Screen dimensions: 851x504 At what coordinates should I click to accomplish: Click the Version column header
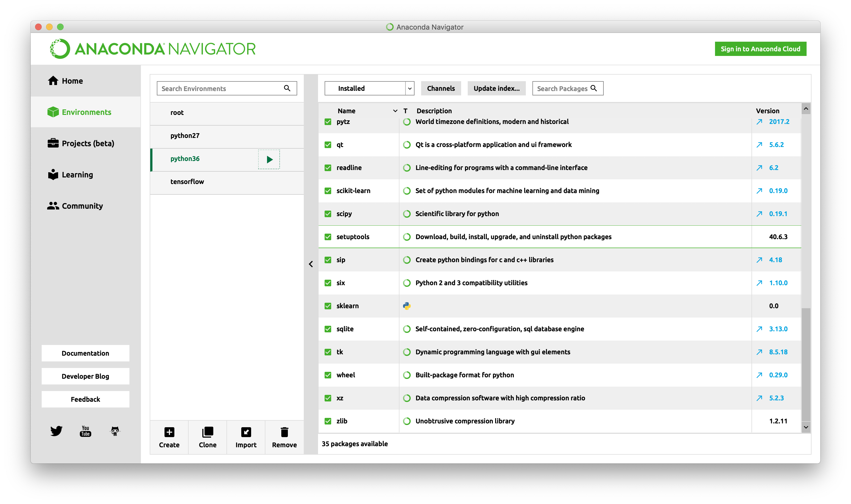pos(767,111)
